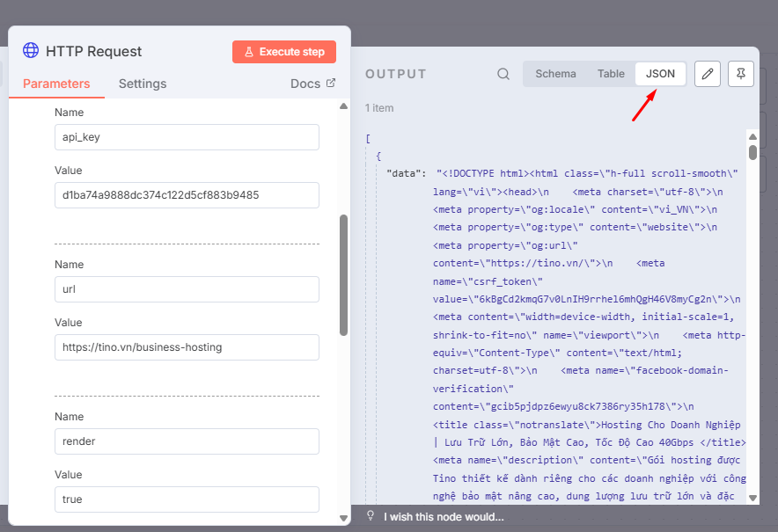Click the up arrow of the output scrollbar
The height and width of the screenshot is (532, 778).
[x=752, y=136]
